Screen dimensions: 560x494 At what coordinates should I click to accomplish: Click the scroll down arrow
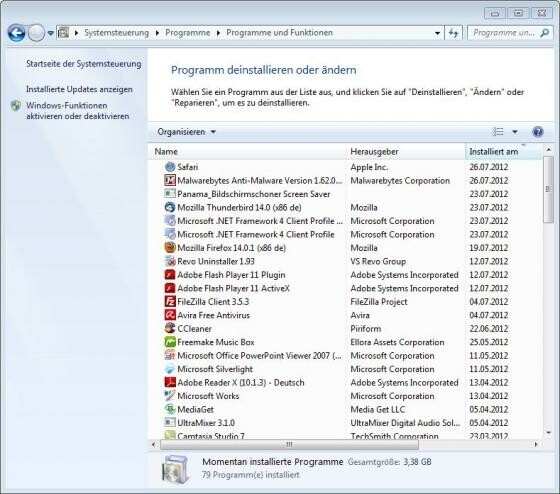[x=549, y=433]
